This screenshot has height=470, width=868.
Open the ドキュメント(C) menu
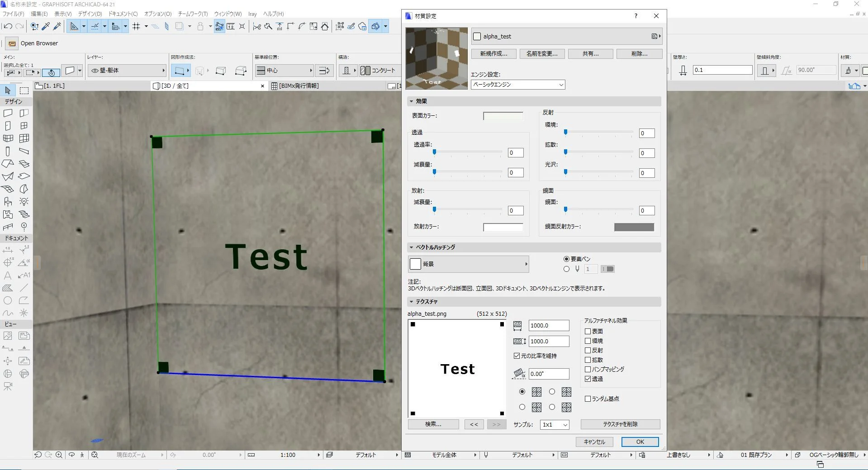pyautogui.click(x=123, y=14)
